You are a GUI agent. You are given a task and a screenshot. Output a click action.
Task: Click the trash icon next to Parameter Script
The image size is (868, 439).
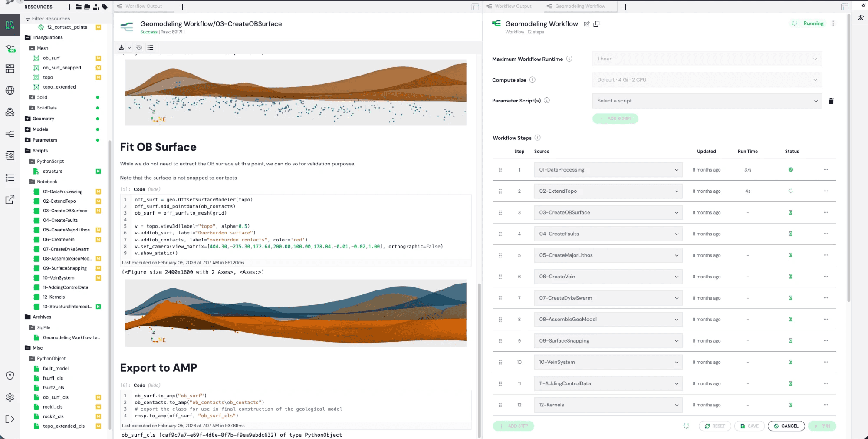pos(831,101)
